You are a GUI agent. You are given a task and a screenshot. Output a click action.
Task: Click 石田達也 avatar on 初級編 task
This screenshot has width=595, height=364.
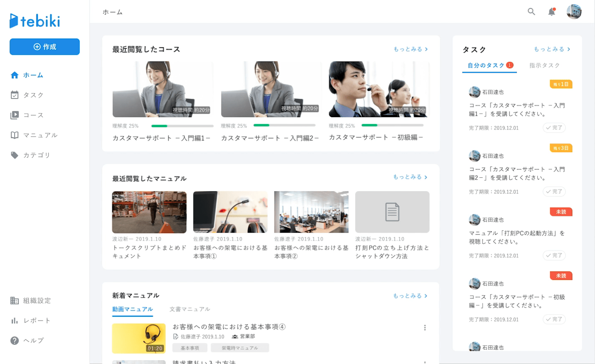(x=474, y=284)
